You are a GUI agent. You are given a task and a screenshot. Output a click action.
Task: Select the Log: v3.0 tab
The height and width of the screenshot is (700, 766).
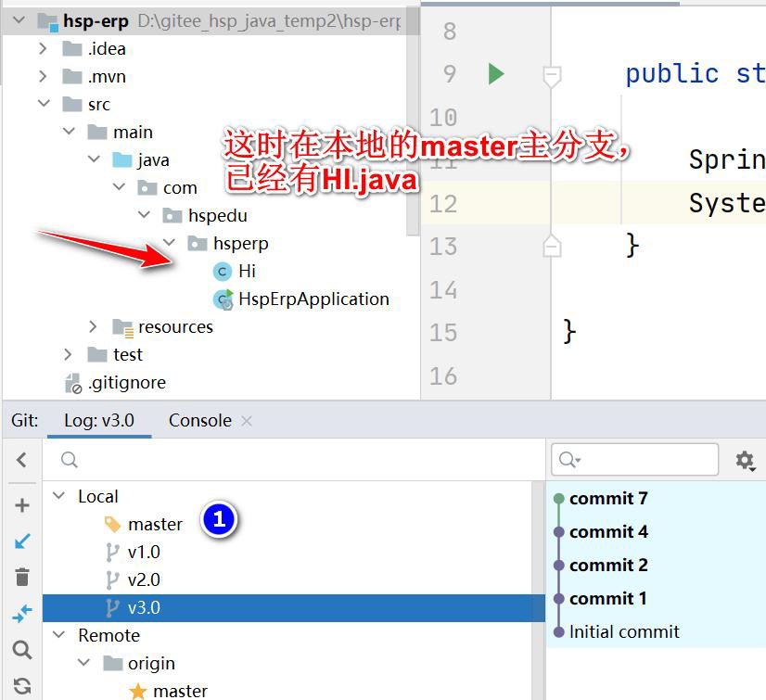click(98, 420)
